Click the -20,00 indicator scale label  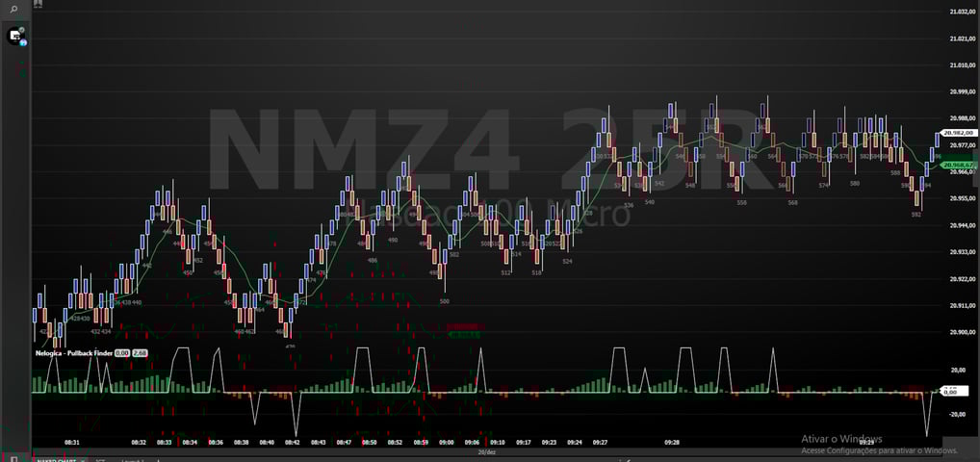point(957,414)
